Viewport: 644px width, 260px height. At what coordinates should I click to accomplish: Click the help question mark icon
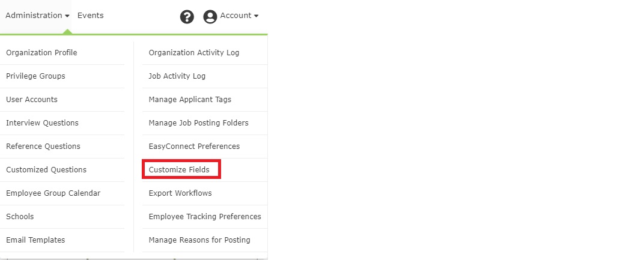click(187, 17)
